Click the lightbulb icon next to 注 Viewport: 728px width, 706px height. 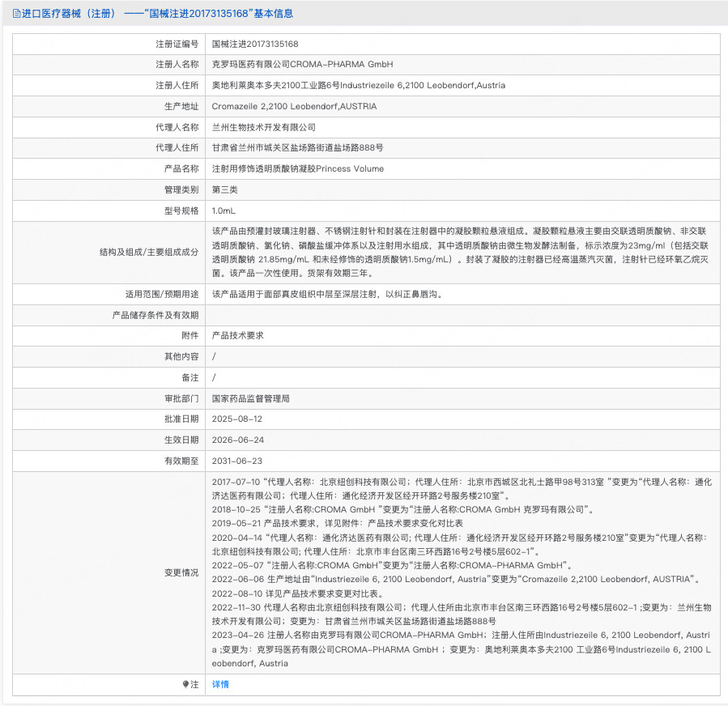tap(185, 684)
